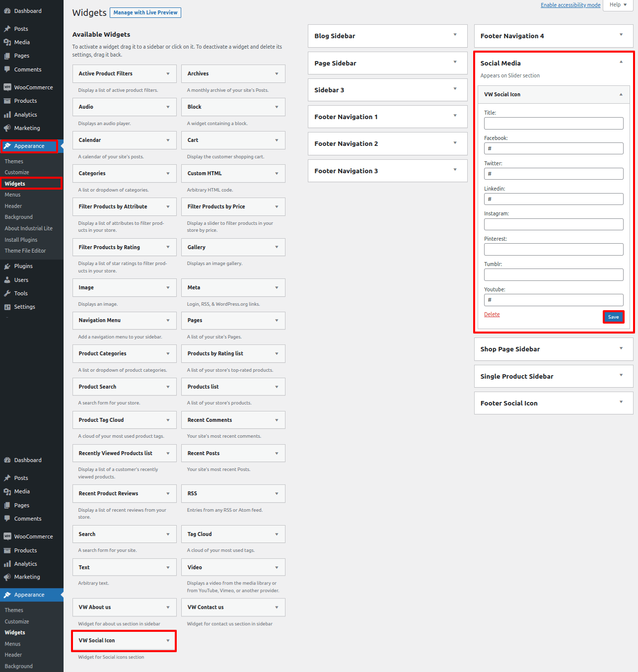
Task: Click Manage with Live Preview button
Action: tap(145, 13)
